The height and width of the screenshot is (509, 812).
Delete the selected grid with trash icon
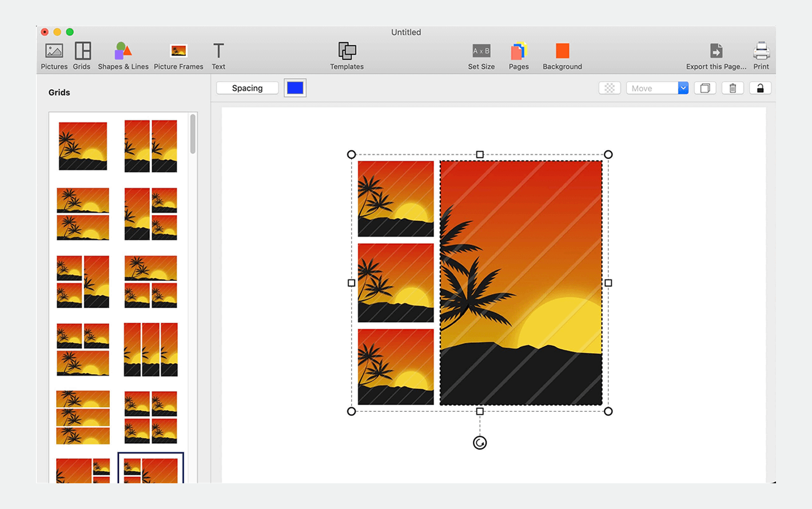coord(733,88)
